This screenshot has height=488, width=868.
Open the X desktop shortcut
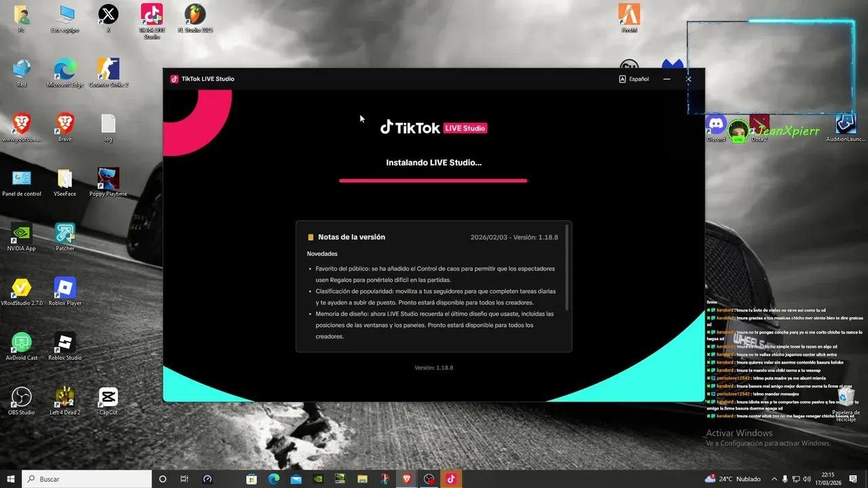108,20
